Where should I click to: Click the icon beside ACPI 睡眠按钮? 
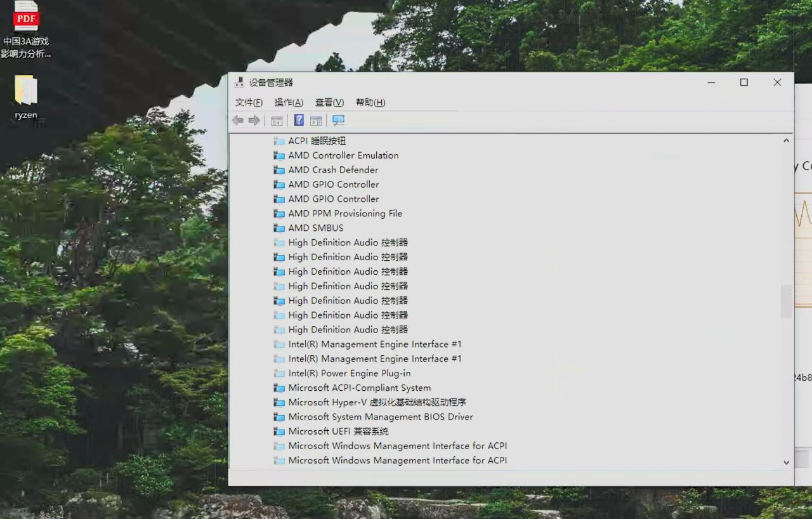(x=279, y=141)
